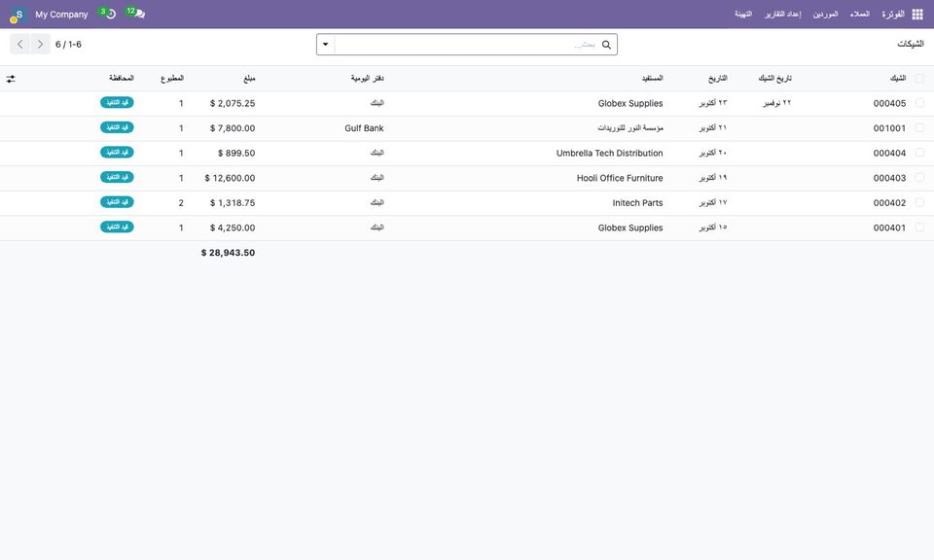
Task: Tick the checkbox for check 000403
Action: point(919,178)
